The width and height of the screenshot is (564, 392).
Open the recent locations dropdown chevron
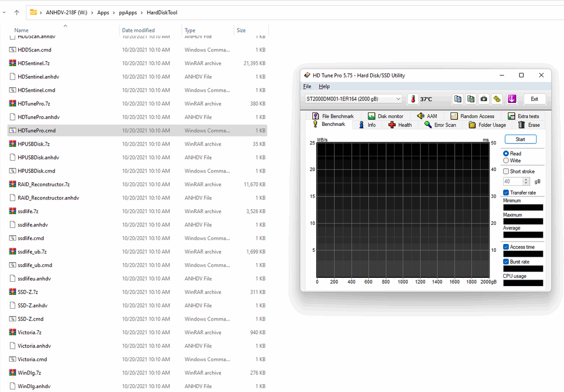(x=4, y=13)
